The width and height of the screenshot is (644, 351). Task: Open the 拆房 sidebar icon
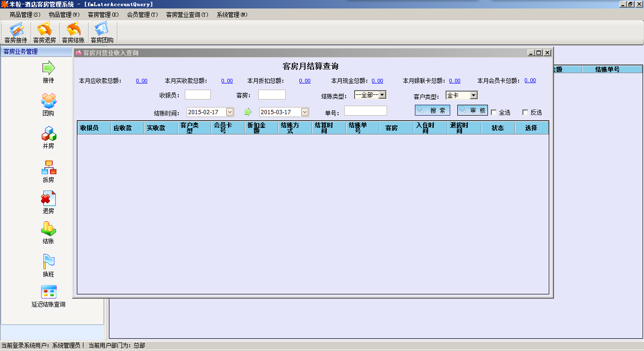tap(49, 167)
